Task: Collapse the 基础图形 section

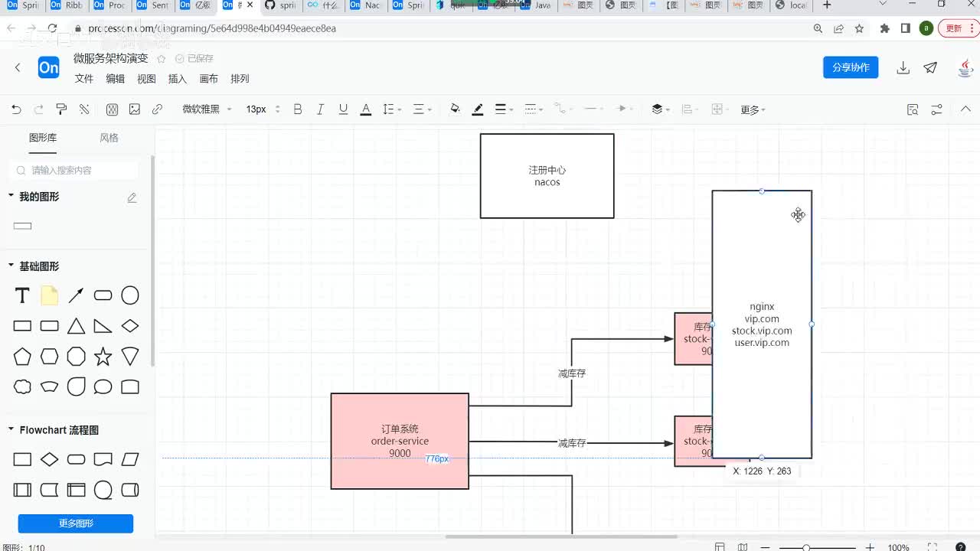Action: (x=11, y=266)
